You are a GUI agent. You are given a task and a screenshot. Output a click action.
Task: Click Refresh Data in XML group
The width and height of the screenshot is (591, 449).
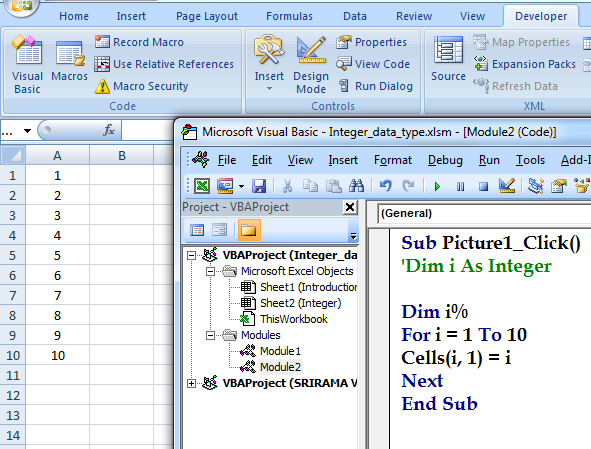[515, 86]
